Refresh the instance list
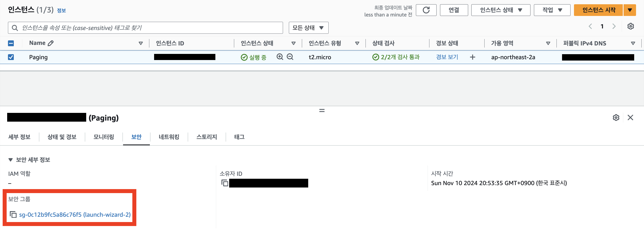 tap(426, 10)
